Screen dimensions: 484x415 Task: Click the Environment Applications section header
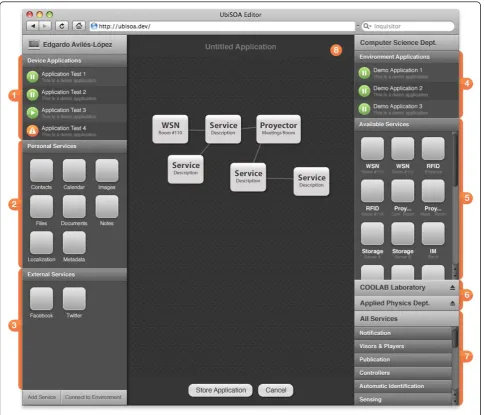(x=406, y=57)
